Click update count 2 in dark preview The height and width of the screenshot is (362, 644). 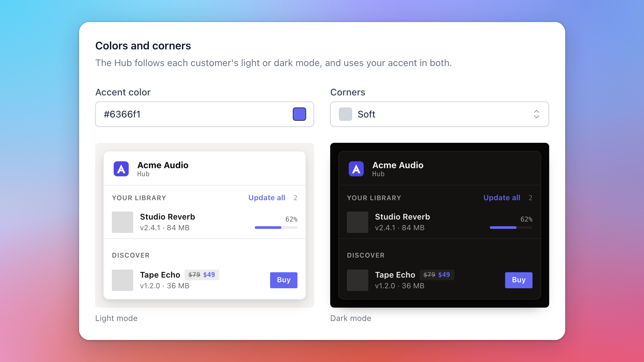point(530,198)
